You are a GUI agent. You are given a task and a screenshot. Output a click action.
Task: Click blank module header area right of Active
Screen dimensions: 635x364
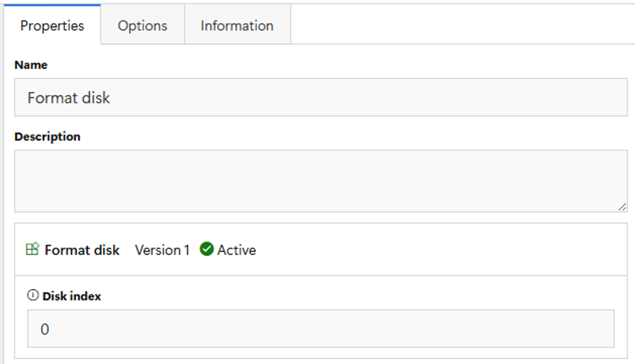(440, 250)
